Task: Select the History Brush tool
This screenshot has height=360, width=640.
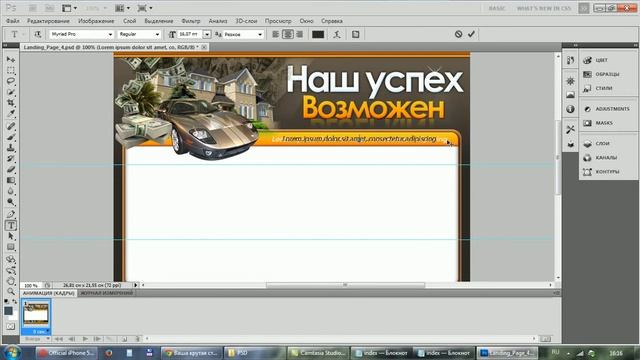Action: 11,159
